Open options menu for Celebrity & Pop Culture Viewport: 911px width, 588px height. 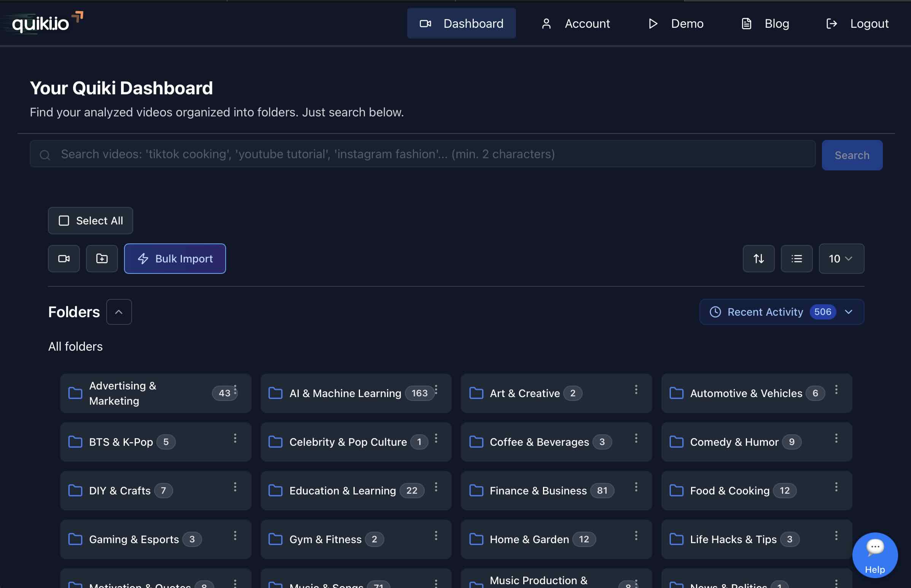click(x=436, y=438)
